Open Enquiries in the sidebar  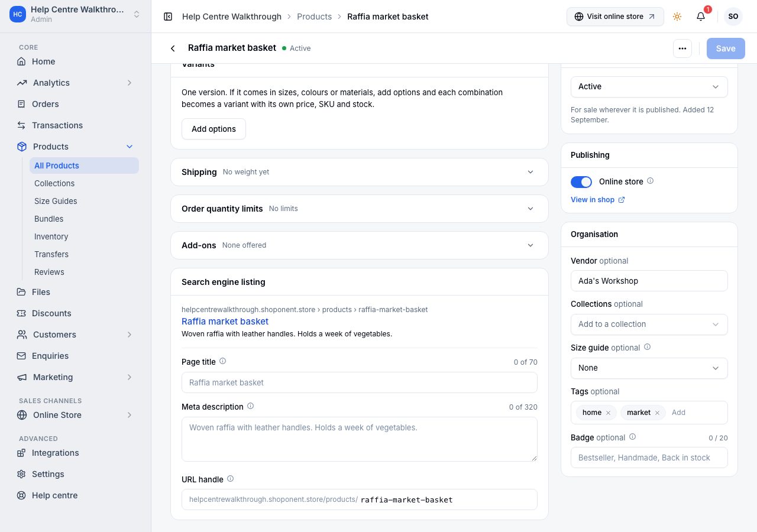[x=76, y=356]
